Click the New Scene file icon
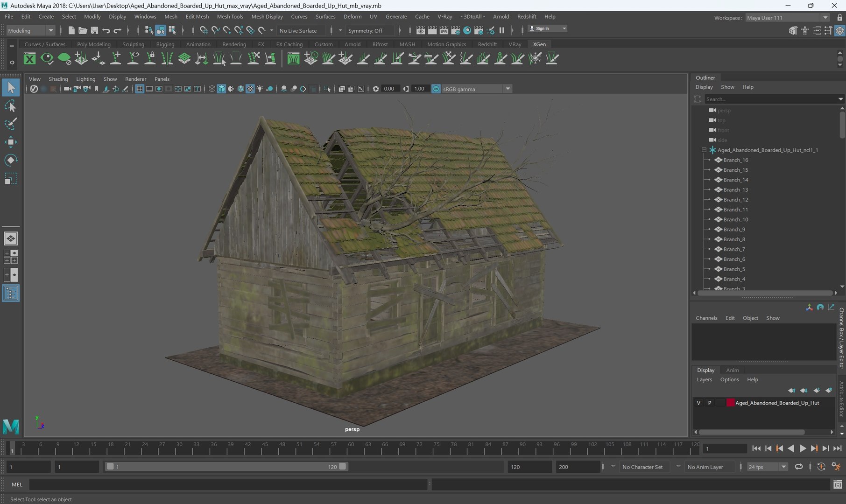This screenshot has width=846, height=504. pyautogui.click(x=71, y=30)
